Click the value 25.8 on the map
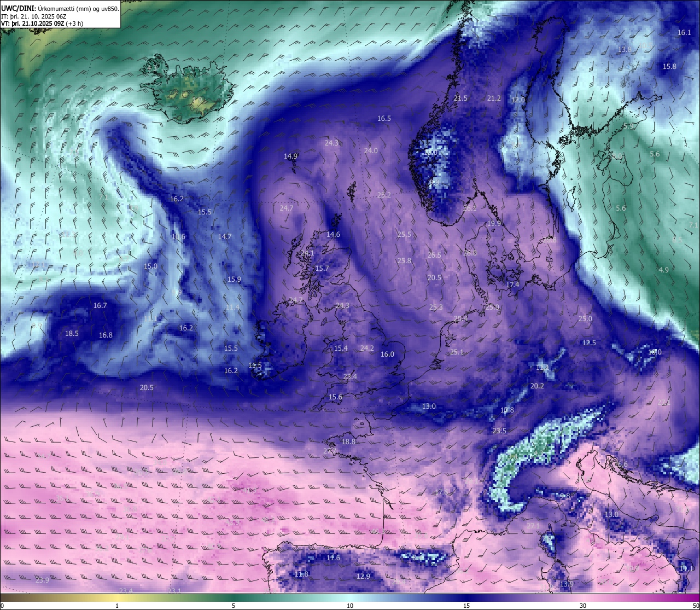This screenshot has height=610, width=700. (404, 261)
